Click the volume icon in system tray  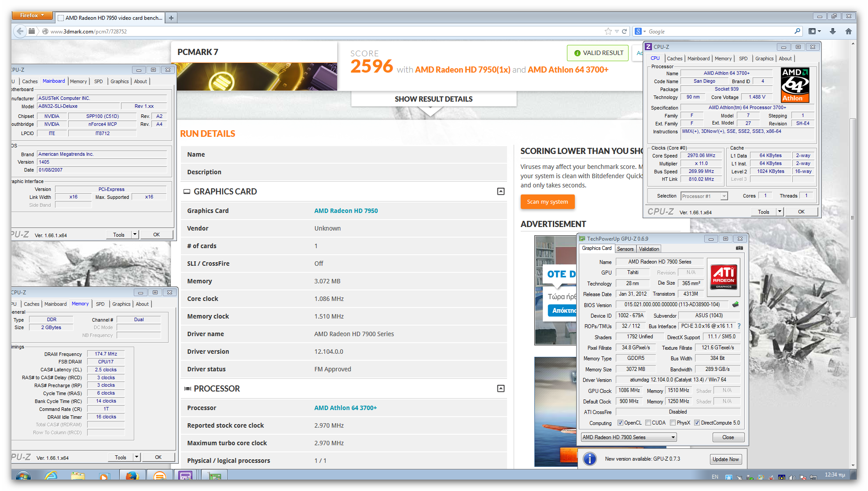tap(792, 477)
